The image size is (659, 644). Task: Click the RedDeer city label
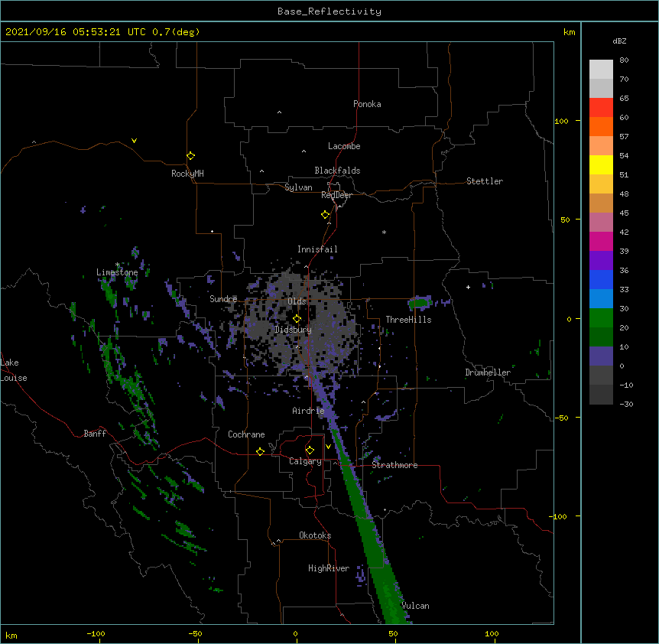point(336,195)
